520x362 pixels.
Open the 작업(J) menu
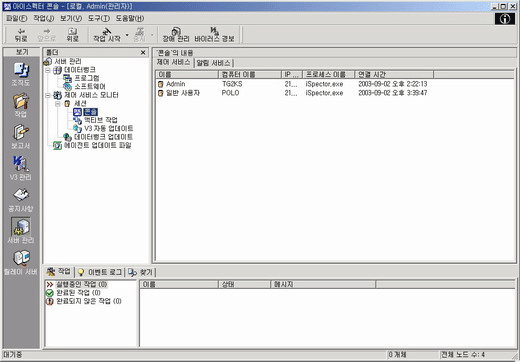click(x=43, y=18)
